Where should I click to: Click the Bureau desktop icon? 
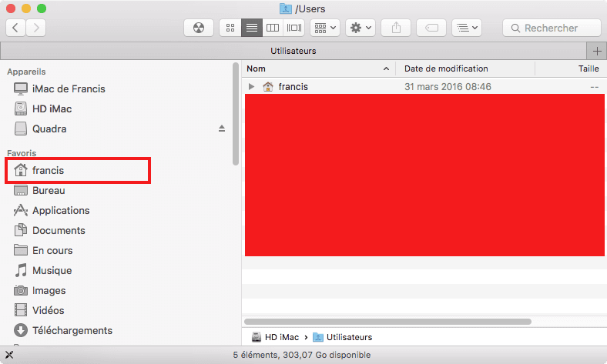click(x=21, y=190)
